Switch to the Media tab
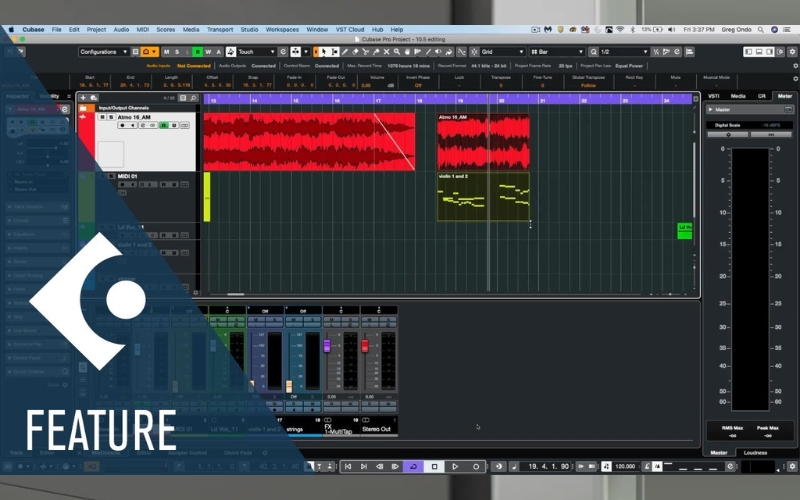 coord(738,96)
